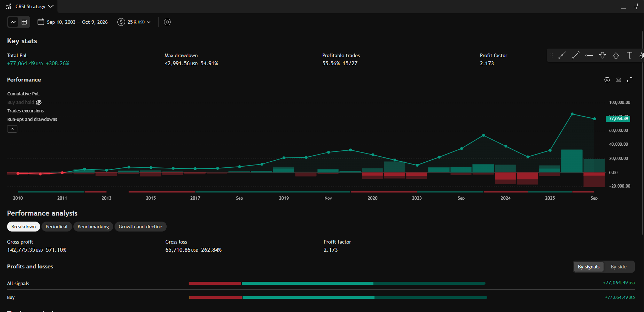Click the Total PnL value +77,064.49
Image resolution: width=644 pixels, height=312 pixels.
(25, 63)
